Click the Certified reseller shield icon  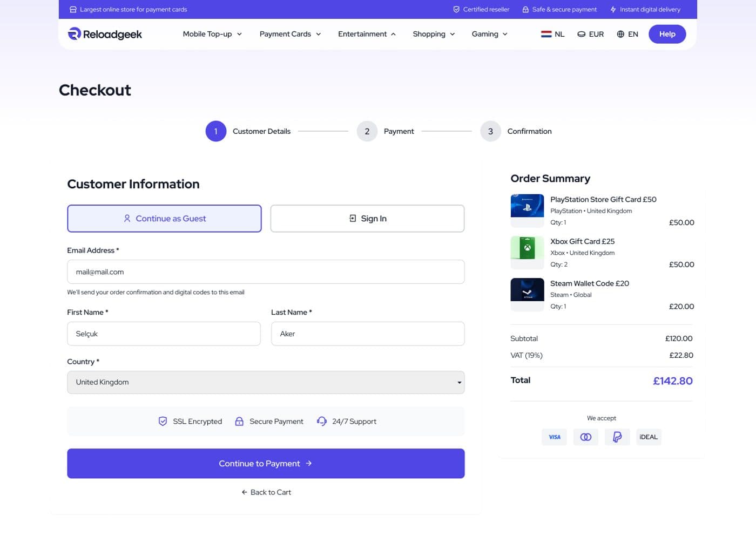[456, 10]
